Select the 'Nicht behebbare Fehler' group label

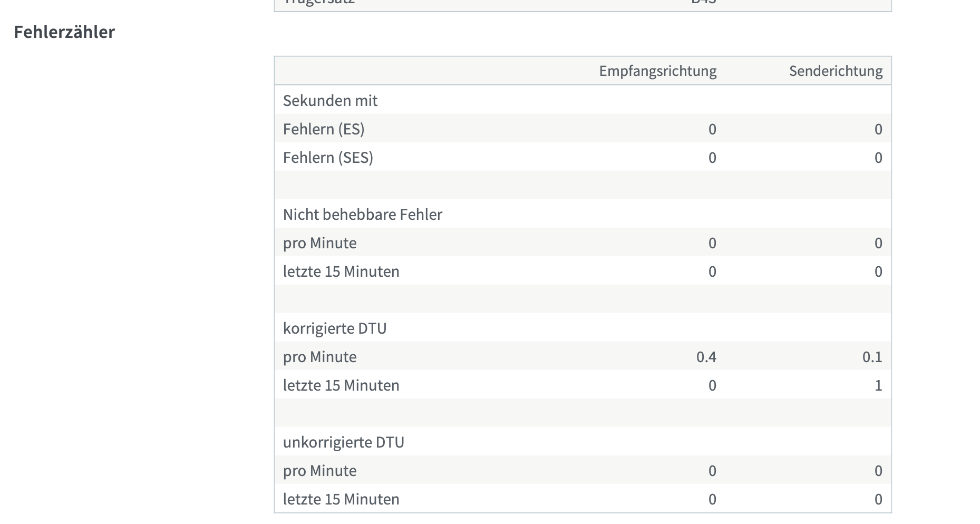click(x=362, y=215)
